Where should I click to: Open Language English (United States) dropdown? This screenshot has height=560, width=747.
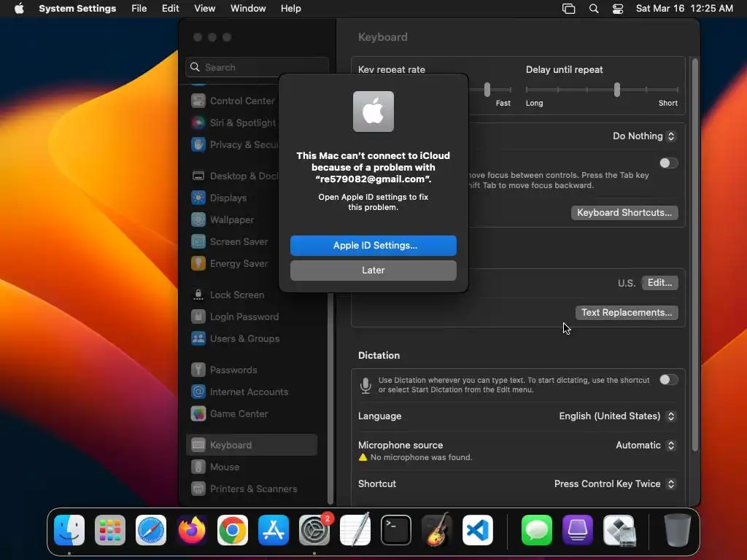point(617,416)
